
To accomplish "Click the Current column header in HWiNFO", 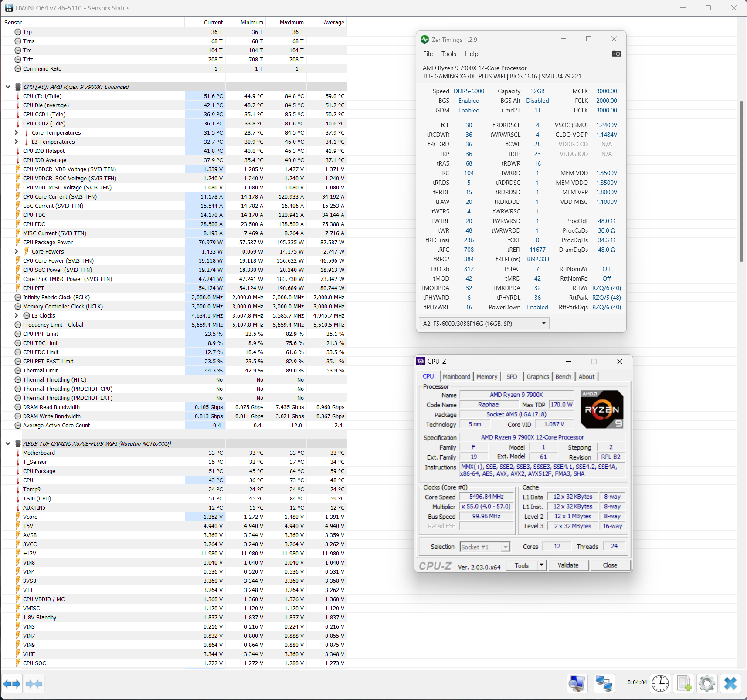I will point(205,23).
